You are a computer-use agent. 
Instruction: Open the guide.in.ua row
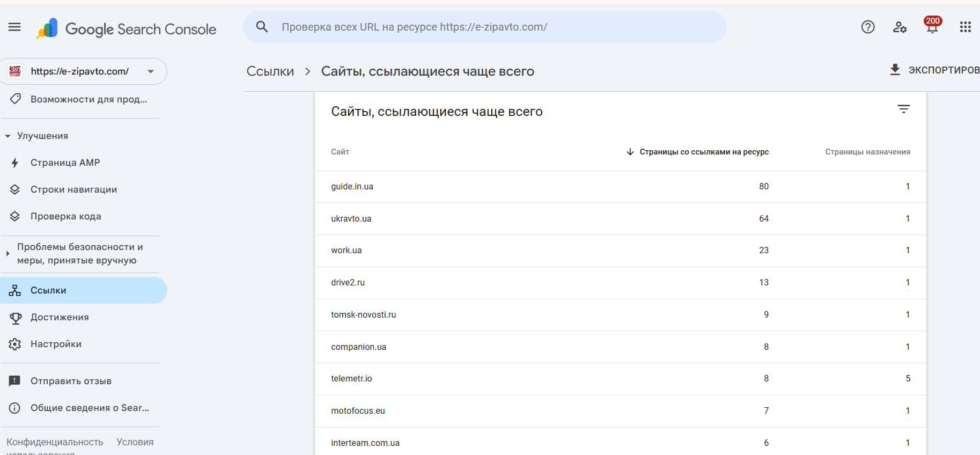click(x=620, y=187)
